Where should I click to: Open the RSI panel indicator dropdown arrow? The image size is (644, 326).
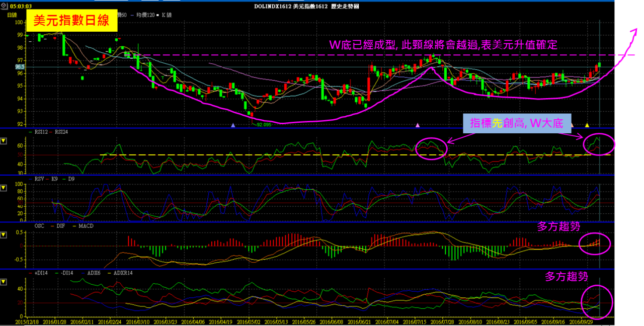click(x=4, y=140)
